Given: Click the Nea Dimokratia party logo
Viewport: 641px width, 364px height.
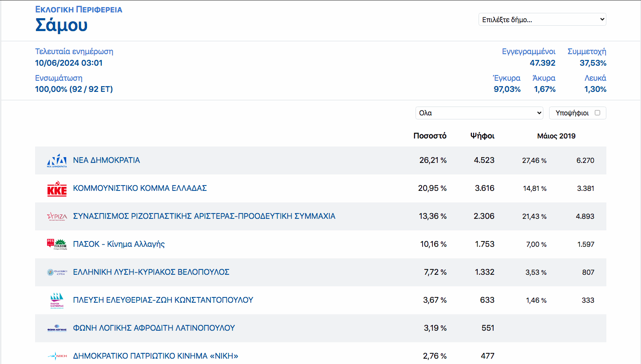Looking at the screenshot, I should [57, 161].
